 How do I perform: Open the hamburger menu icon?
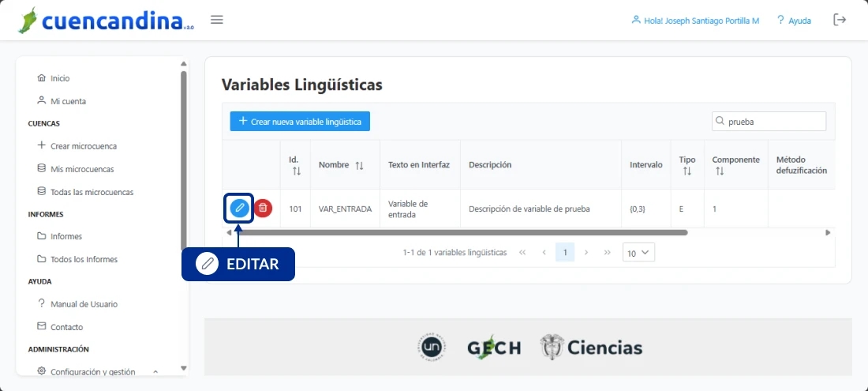(x=217, y=20)
